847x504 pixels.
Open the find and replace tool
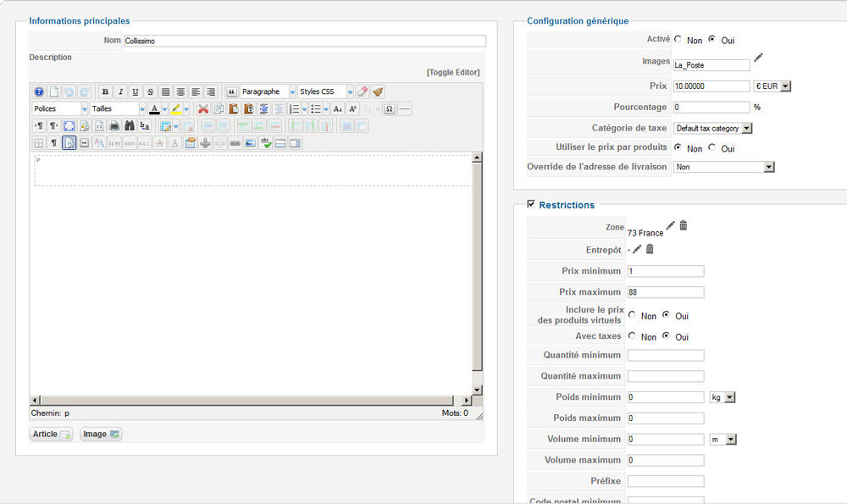click(145, 126)
